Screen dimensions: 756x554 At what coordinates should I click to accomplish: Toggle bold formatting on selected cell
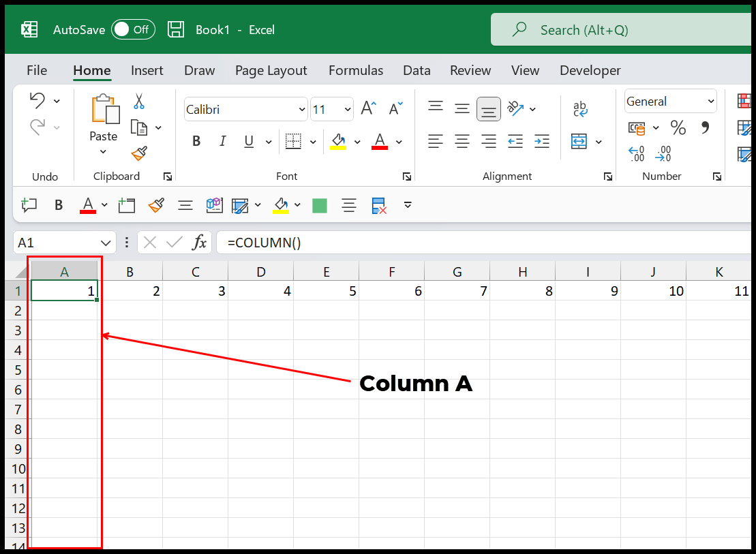pos(196,141)
